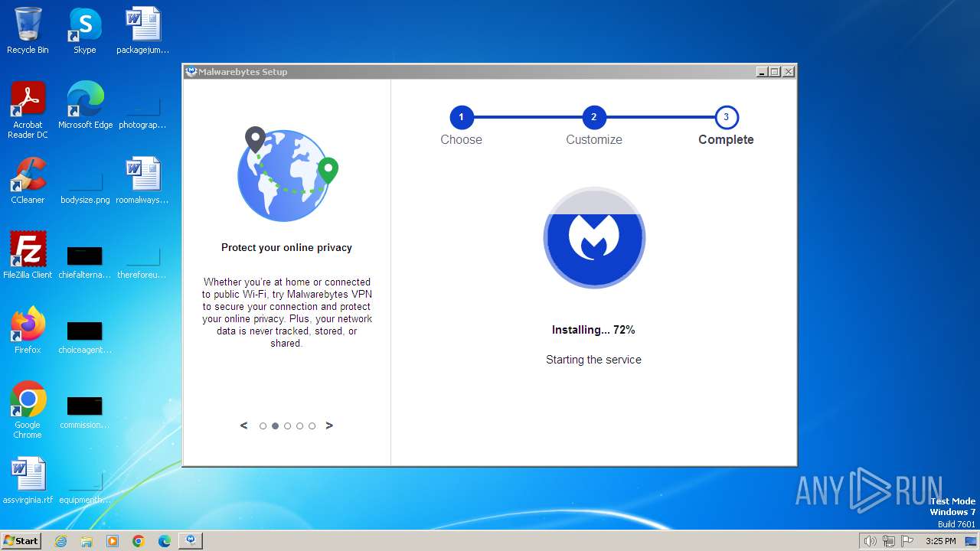Click step 2 Customize circle
Screen dimensions: 980x551
(x=593, y=117)
